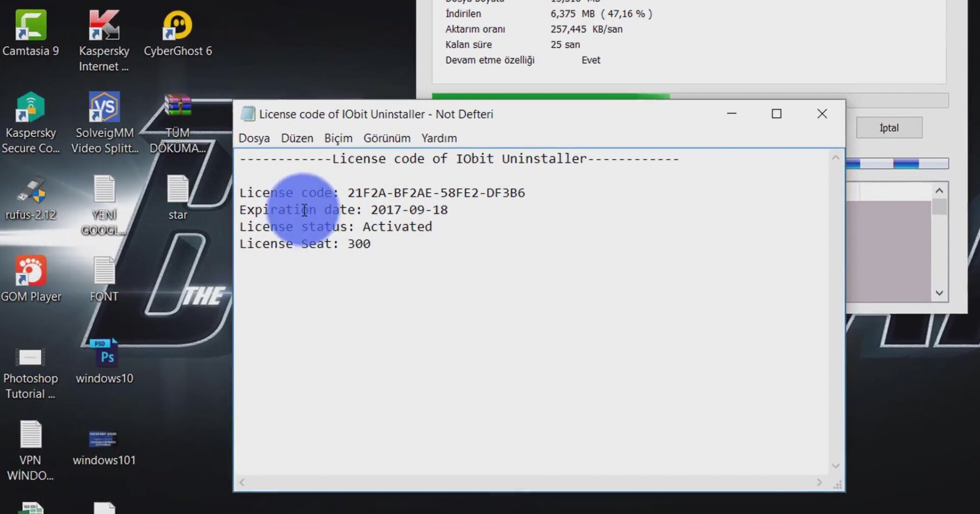Click the green download progress bar
This screenshot has height=514, width=980.
pos(550,96)
